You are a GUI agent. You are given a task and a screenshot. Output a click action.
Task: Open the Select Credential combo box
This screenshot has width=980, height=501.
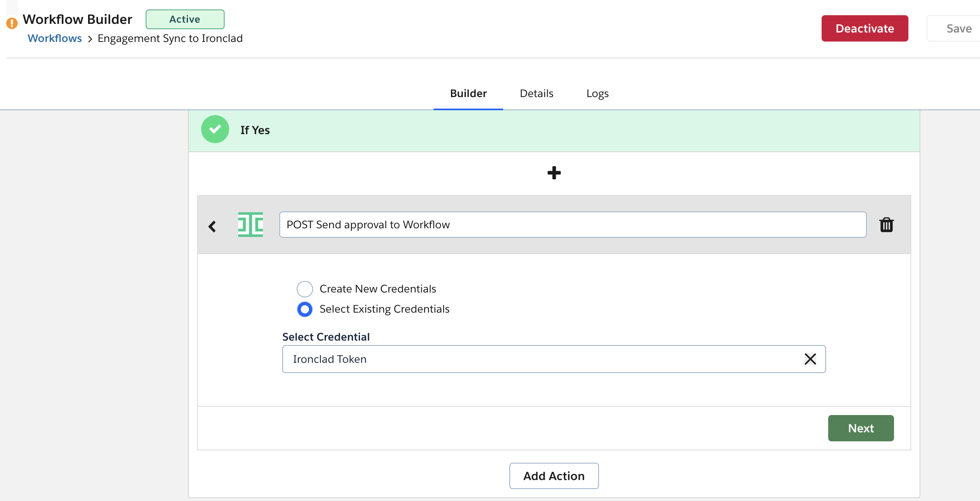(x=554, y=359)
